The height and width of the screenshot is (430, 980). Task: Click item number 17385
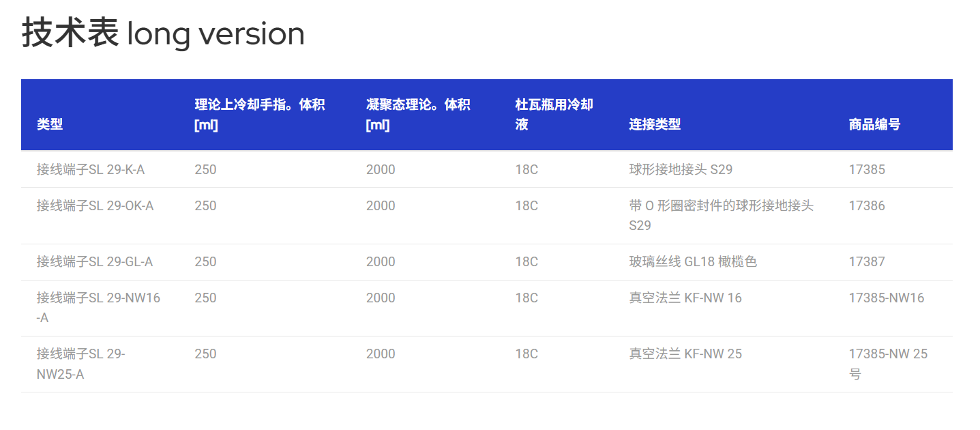coord(867,169)
